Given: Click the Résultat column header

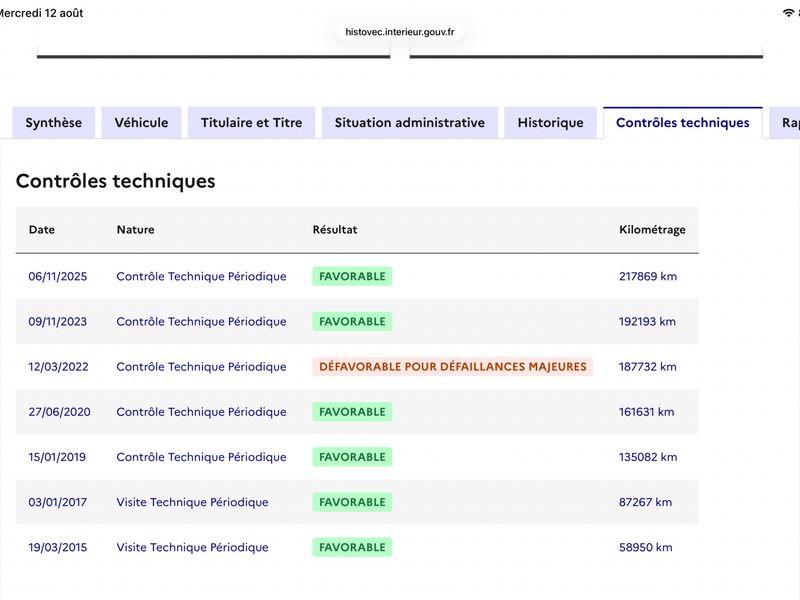Looking at the screenshot, I should 335,230.
